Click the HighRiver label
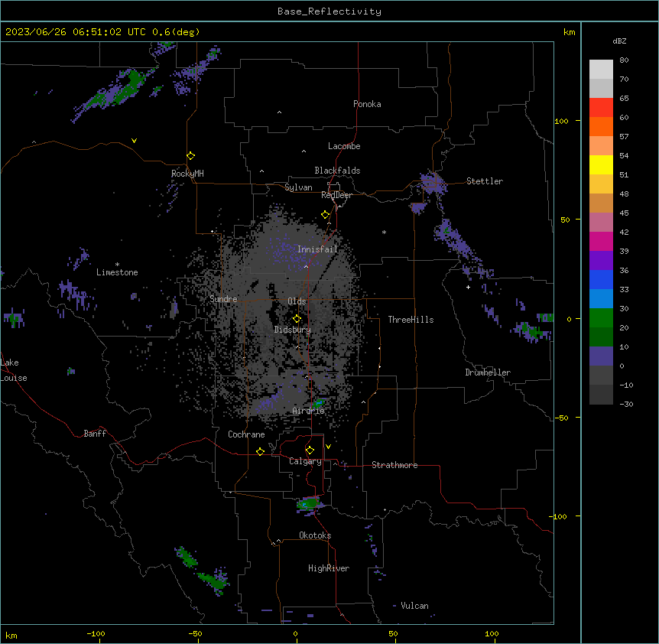This screenshot has height=644, width=659. [x=328, y=568]
